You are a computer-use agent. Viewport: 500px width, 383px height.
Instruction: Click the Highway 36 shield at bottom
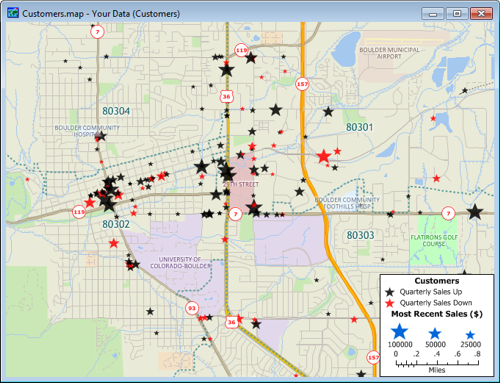click(x=231, y=322)
